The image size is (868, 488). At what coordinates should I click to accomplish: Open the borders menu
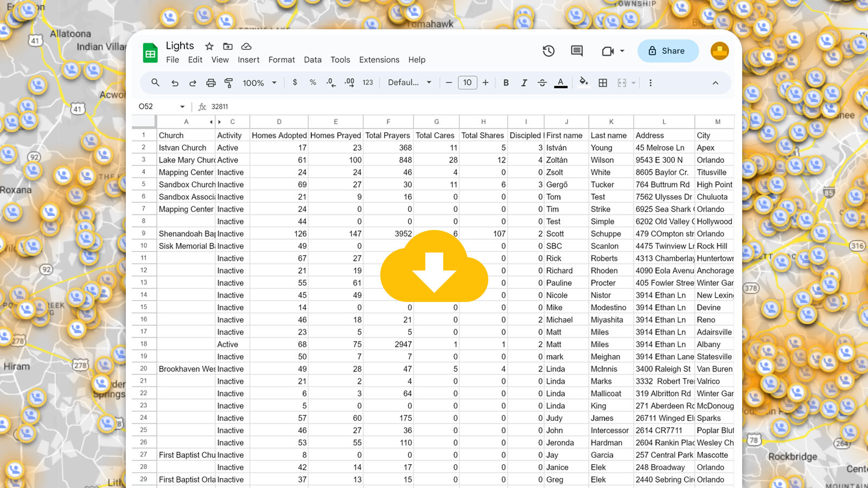603,83
